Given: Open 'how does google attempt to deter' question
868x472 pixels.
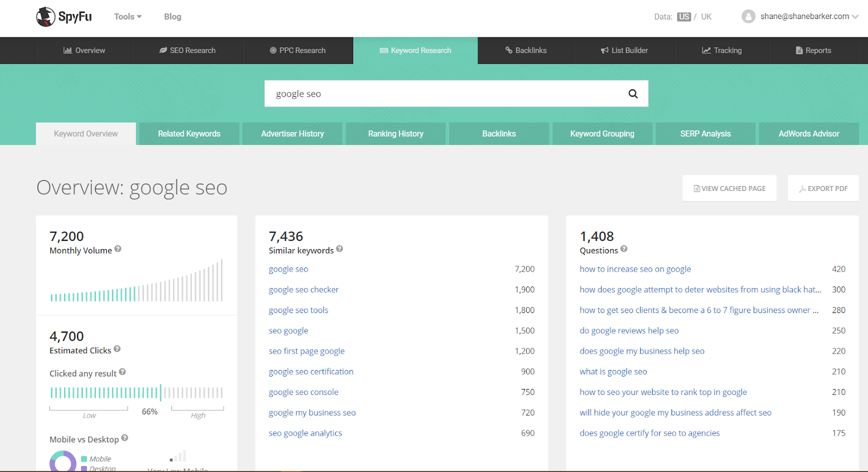Looking at the screenshot, I should point(700,290).
